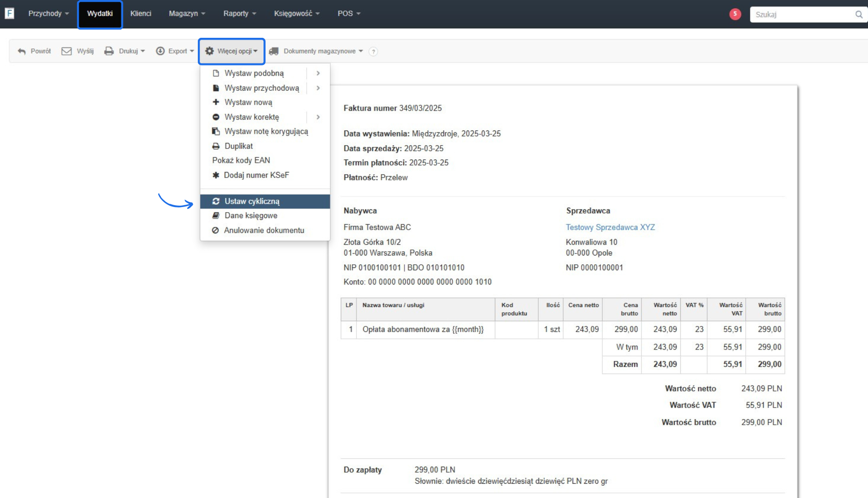Image resolution: width=868 pixels, height=498 pixels.
Task: Open Dane księgowe from the menu
Action: tap(250, 216)
